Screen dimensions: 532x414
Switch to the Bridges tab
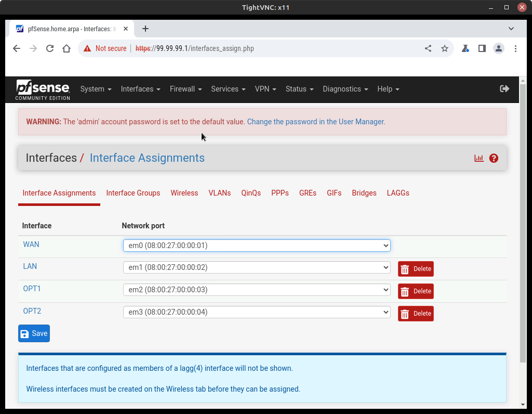364,193
